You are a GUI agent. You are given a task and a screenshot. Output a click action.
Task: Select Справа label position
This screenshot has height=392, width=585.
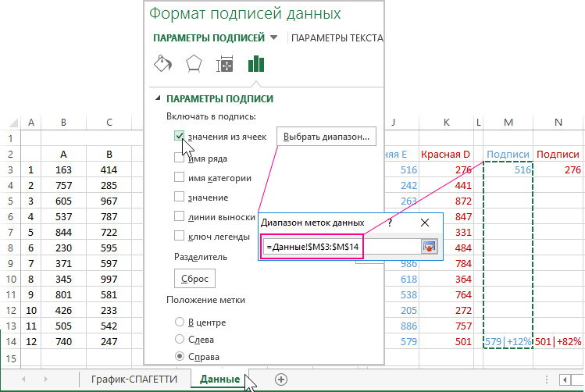pyautogui.click(x=180, y=356)
